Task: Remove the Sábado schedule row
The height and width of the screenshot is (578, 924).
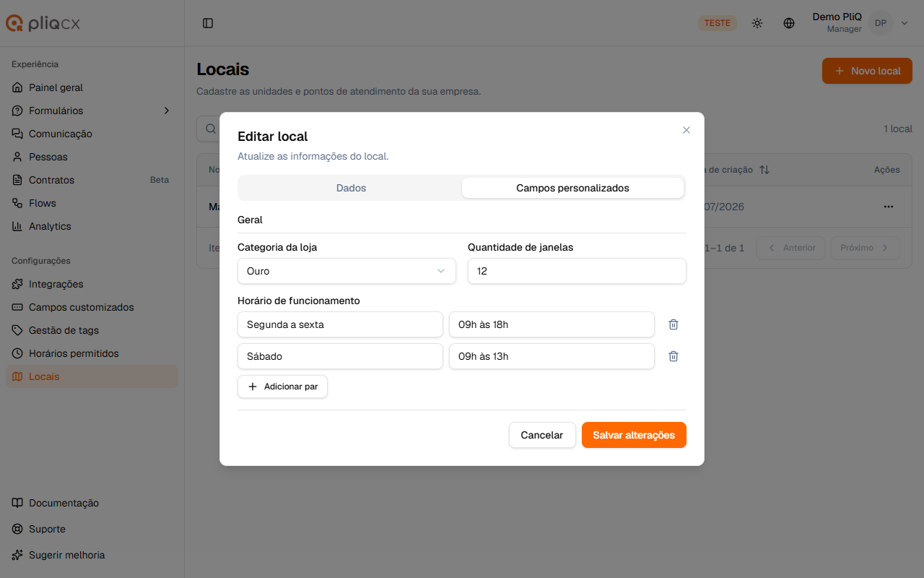Action: tap(674, 356)
